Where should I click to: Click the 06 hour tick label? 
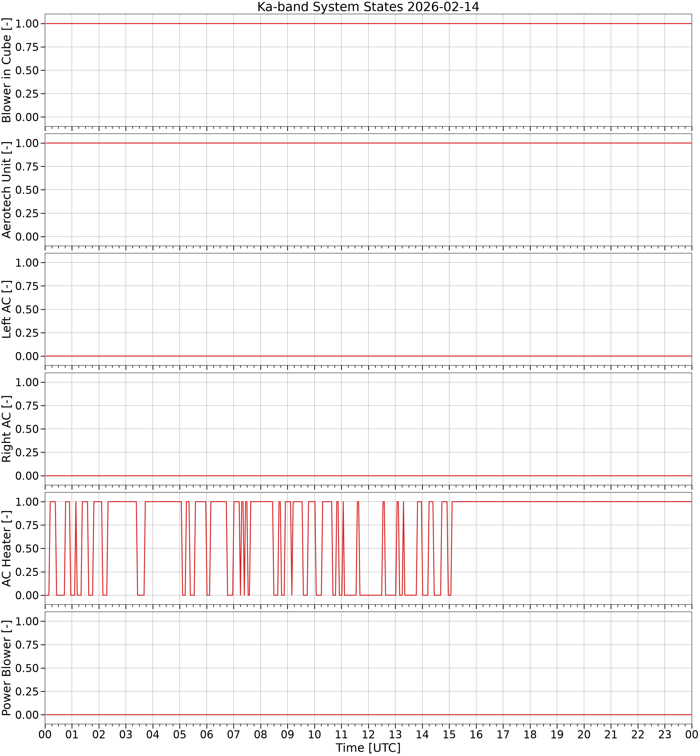206,734
